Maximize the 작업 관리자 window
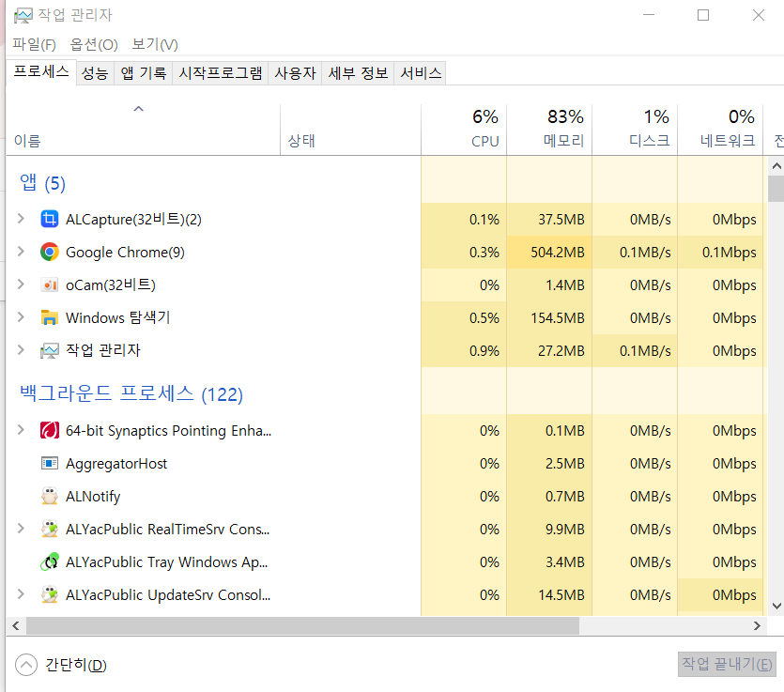 (x=703, y=15)
